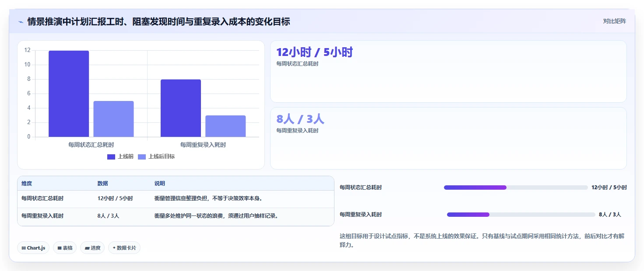
Task: Click the progress bar for 每周重复录入耗时
Action: click(x=521, y=215)
